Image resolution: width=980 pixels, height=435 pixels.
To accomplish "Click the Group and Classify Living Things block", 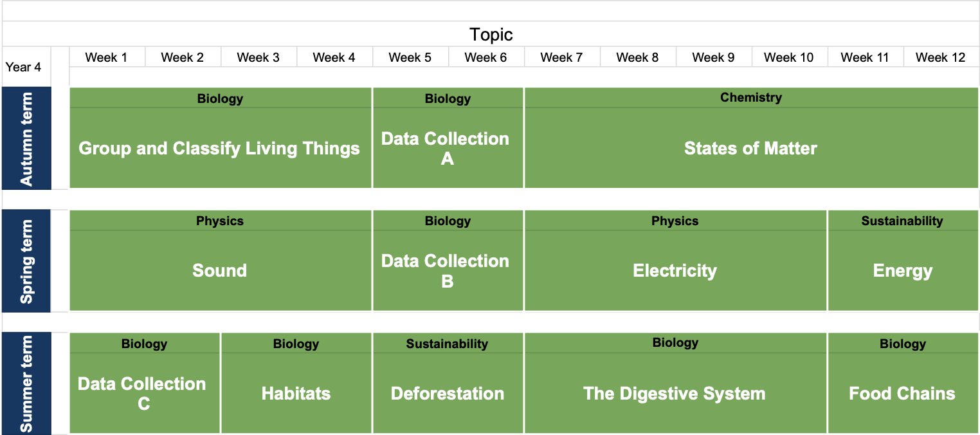I will click(219, 149).
